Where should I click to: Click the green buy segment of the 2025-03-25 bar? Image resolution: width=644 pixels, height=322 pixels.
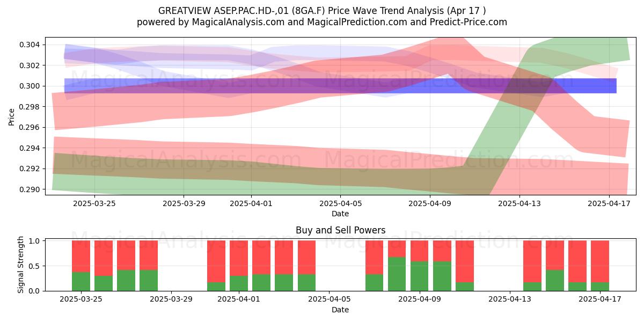tap(81, 281)
